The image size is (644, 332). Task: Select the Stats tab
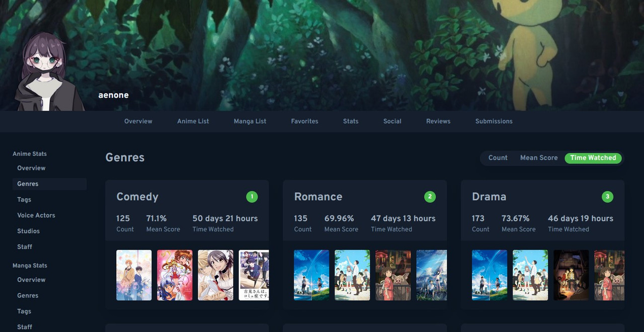[351, 121]
